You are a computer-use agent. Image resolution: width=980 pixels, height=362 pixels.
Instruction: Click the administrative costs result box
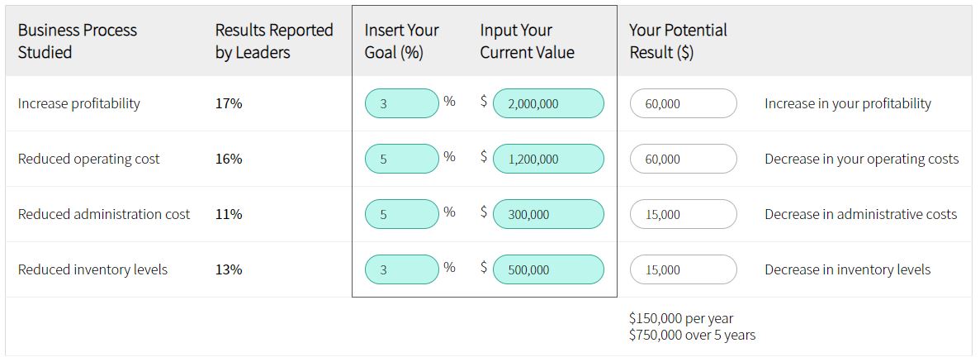pos(683,214)
